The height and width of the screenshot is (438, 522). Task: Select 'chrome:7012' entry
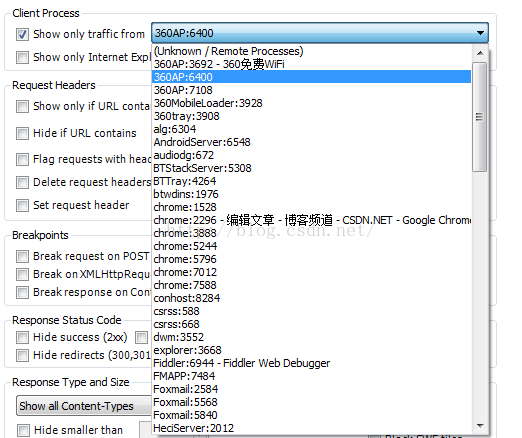pos(312,272)
